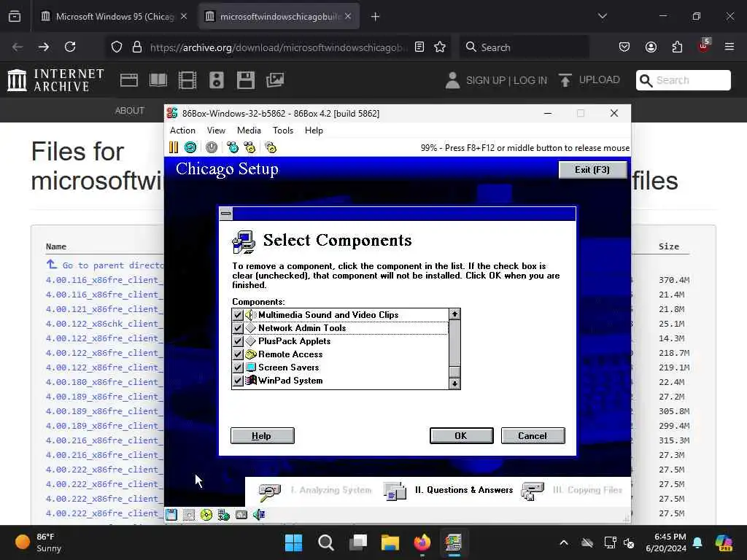This screenshot has width=747, height=560.
Task: Send Ctrl+Alt+Del from 86Box toolbar
Action: [233, 147]
